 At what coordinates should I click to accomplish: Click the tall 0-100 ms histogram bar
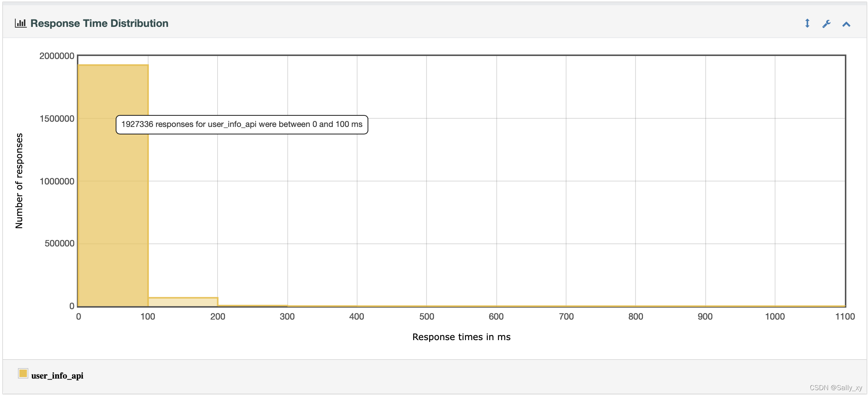(113, 186)
